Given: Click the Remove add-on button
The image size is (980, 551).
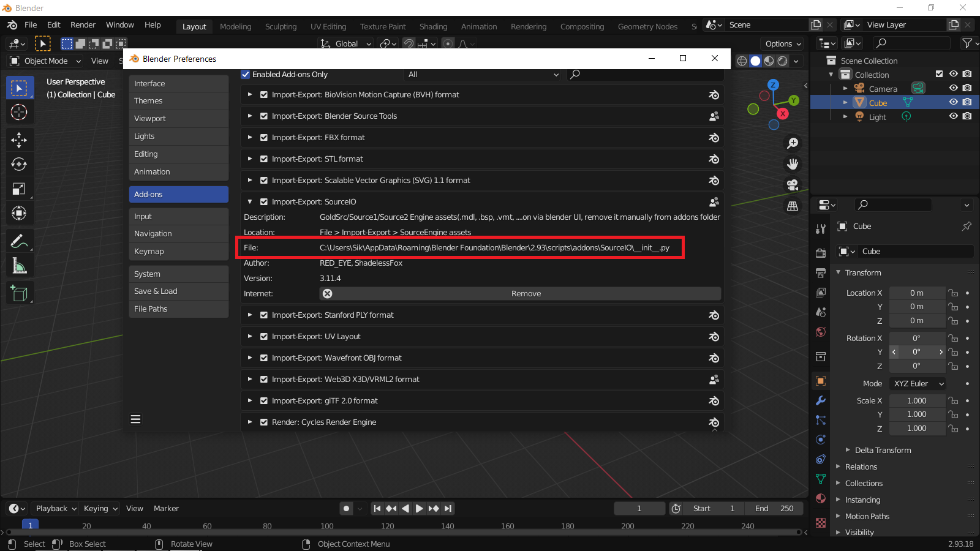Looking at the screenshot, I should pyautogui.click(x=520, y=294).
